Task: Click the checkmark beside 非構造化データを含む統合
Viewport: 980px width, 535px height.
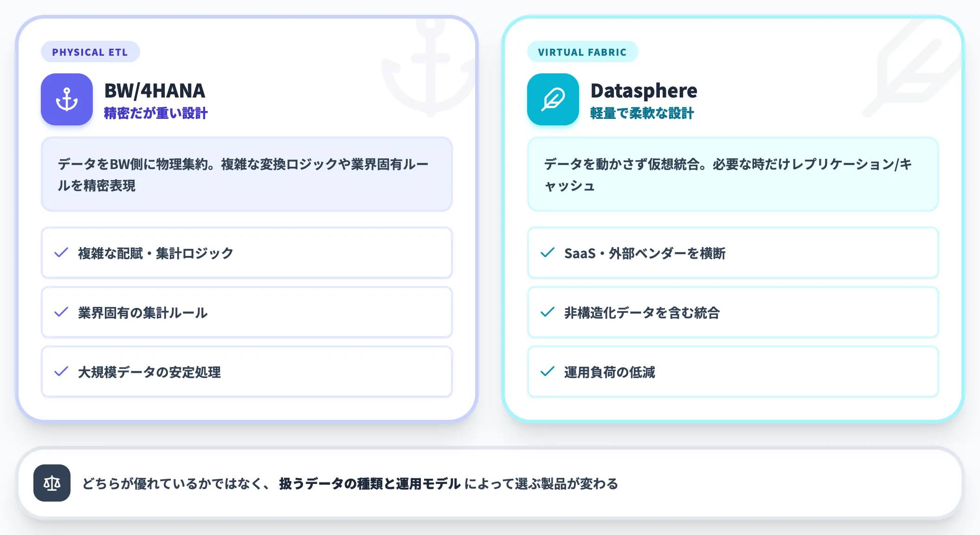Action: (x=548, y=312)
